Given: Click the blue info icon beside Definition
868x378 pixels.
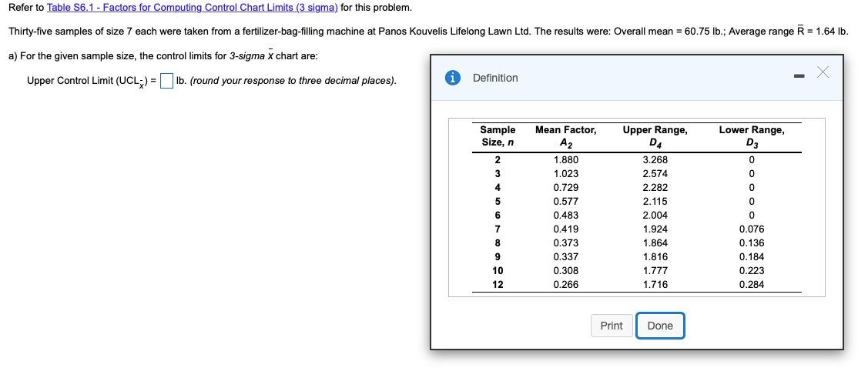Looking at the screenshot, I should [x=453, y=78].
